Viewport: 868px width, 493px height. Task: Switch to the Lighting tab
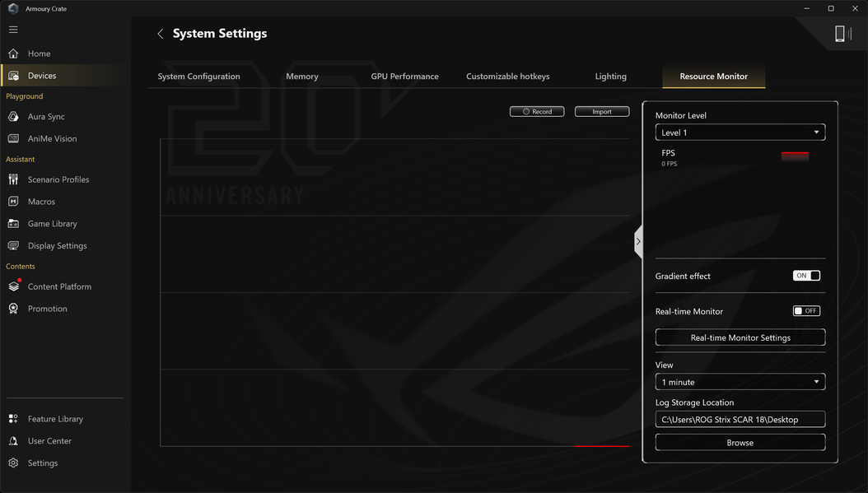(610, 77)
